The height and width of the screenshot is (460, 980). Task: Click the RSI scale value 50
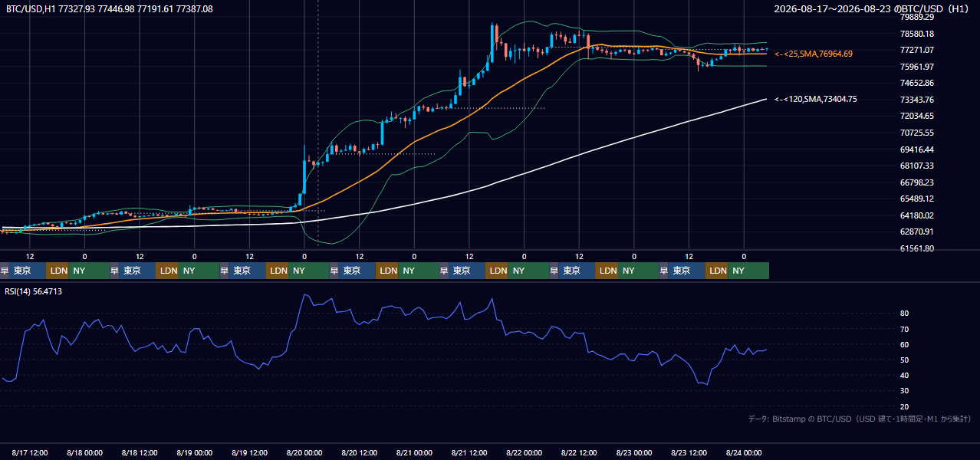coord(904,360)
